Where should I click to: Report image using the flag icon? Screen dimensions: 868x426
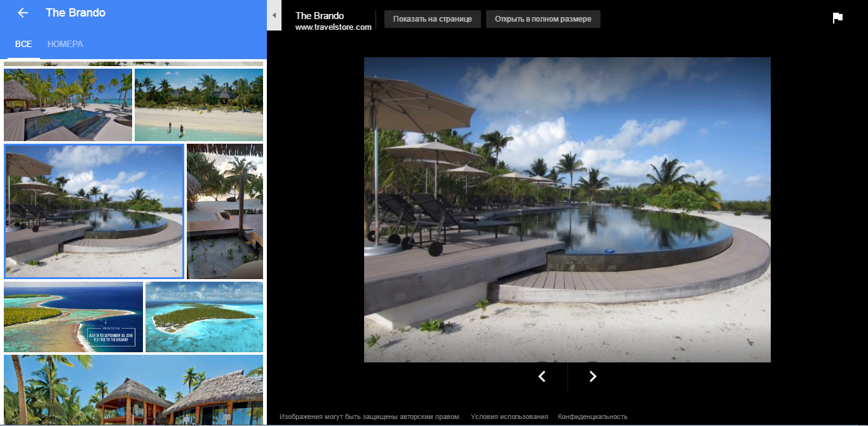point(837,18)
